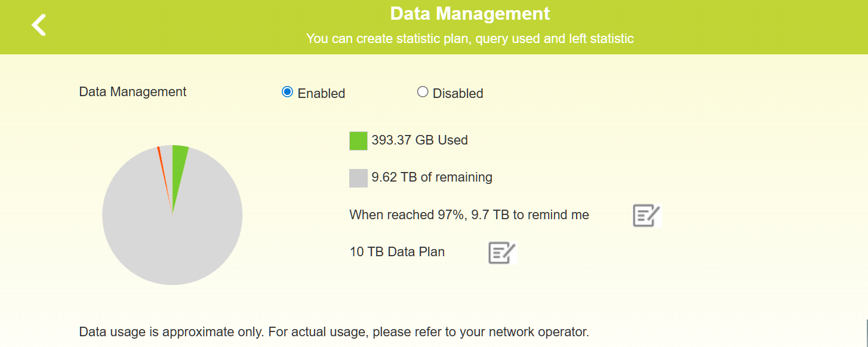Click the gray remaining legend swatch
Viewport: 868px width, 347px height.
tap(358, 178)
